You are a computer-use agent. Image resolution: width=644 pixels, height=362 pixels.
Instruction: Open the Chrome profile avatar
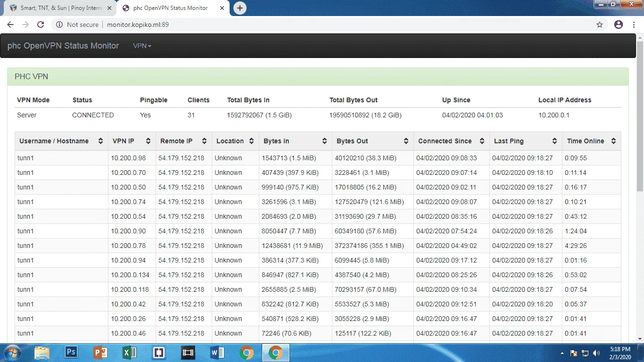point(619,25)
